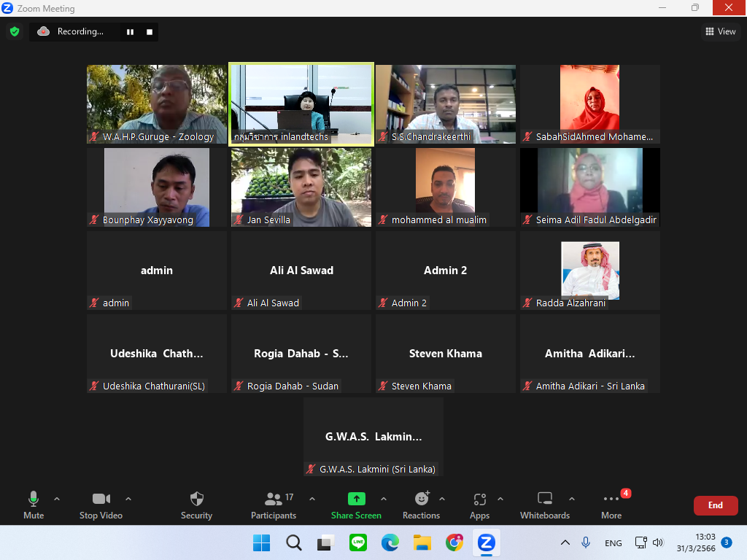747x560 pixels.
Task: Click muted mic icon on Guruge's label
Action: 94,136
